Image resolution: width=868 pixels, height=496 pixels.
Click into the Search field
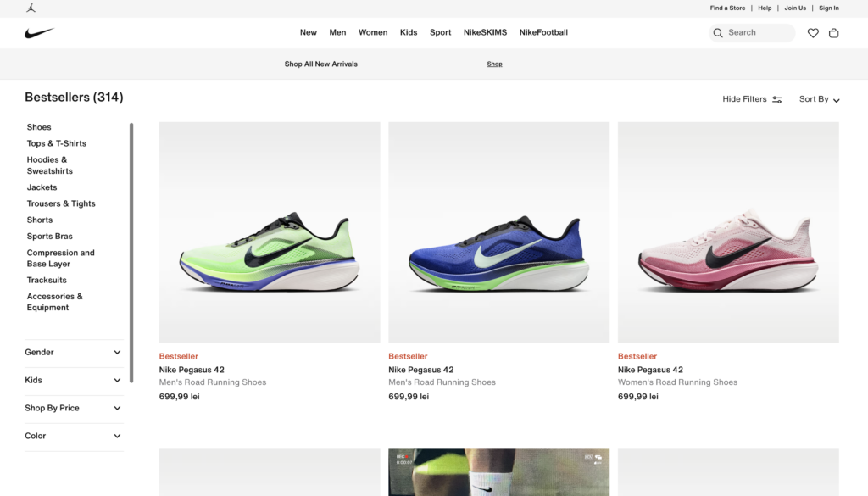752,33
